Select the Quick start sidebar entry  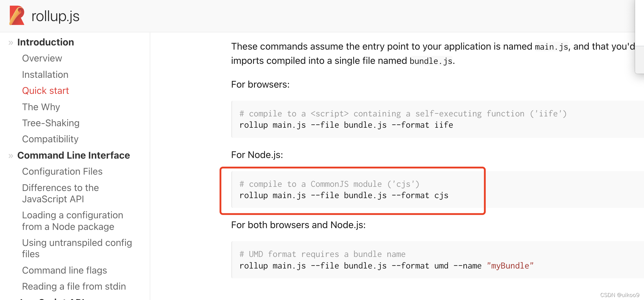pyautogui.click(x=45, y=91)
